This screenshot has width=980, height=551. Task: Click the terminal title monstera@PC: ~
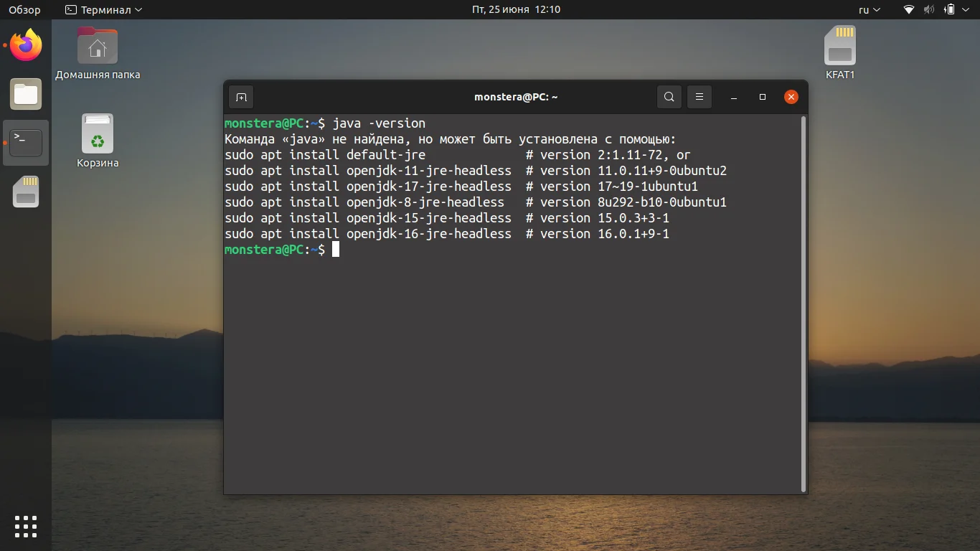[516, 97]
